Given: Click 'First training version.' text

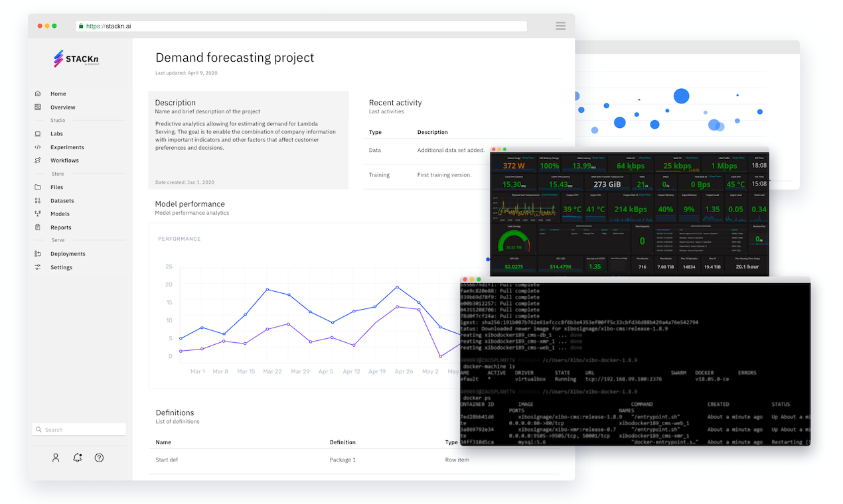Looking at the screenshot, I should pos(445,175).
